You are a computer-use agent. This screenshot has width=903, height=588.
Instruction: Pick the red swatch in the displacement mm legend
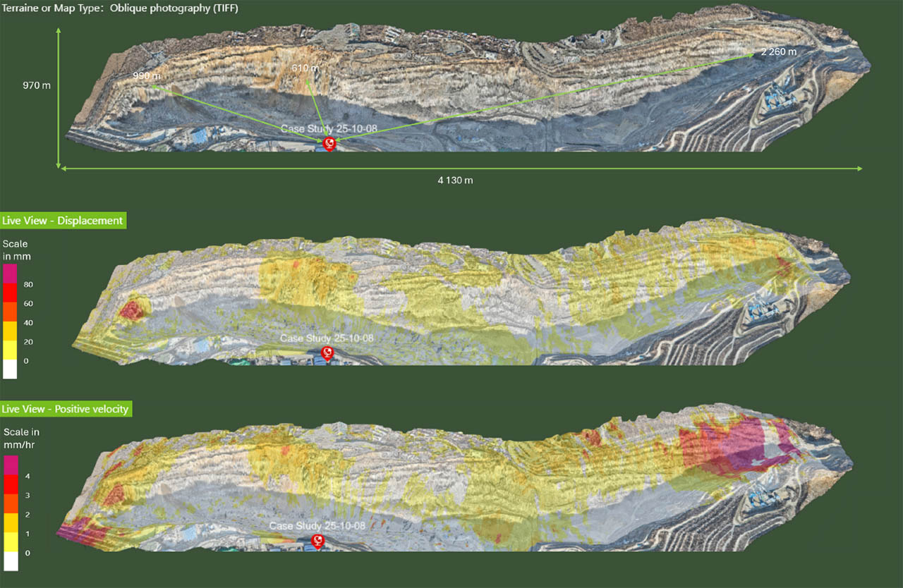10,293
